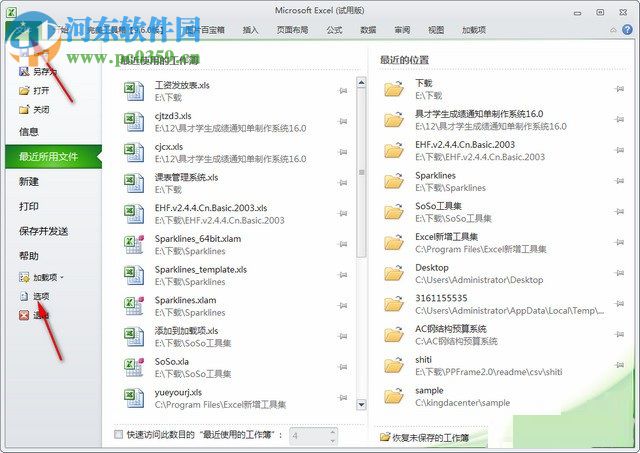
Task: Select 保存并发送 in the backstage menu
Action: point(53,231)
